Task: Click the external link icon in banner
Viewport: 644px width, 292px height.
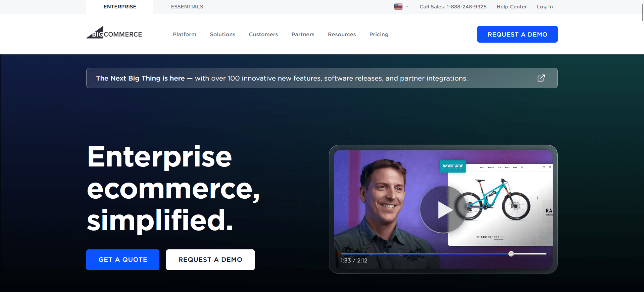Action: pos(541,78)
